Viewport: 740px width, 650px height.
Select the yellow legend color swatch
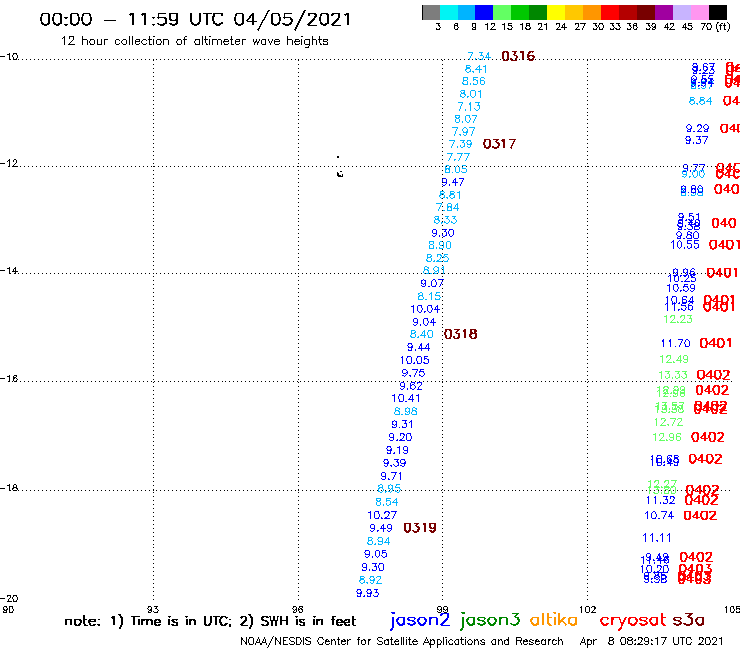click(x=556, y=12)
